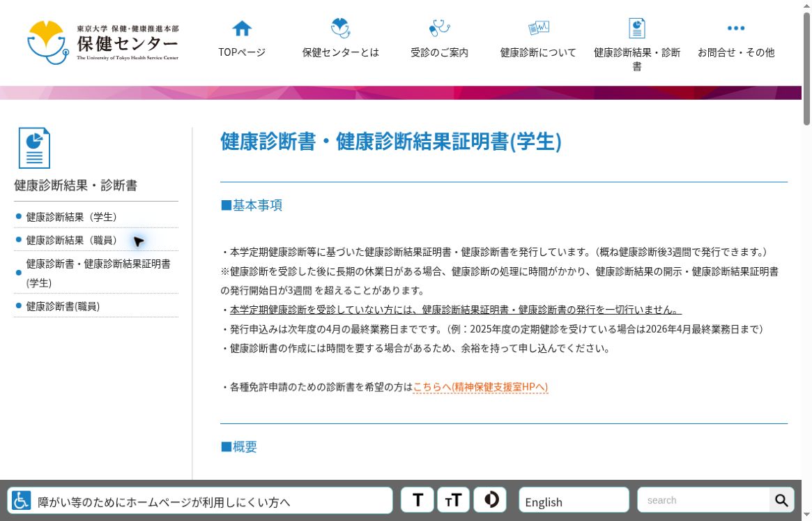Switch language with the English button
Image resolution: width=812 pixels, height=521 pixels.
tap(574, 500)
